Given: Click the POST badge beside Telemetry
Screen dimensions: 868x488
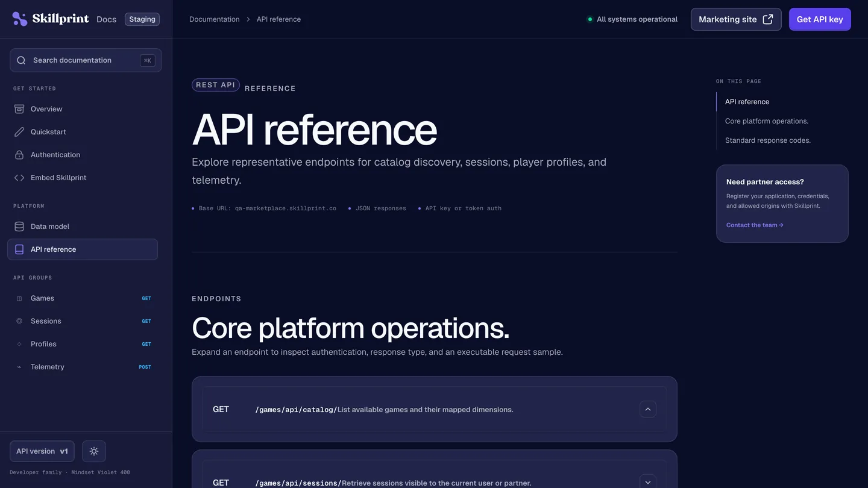Looking at the screenshot, I should coord(145,367).
